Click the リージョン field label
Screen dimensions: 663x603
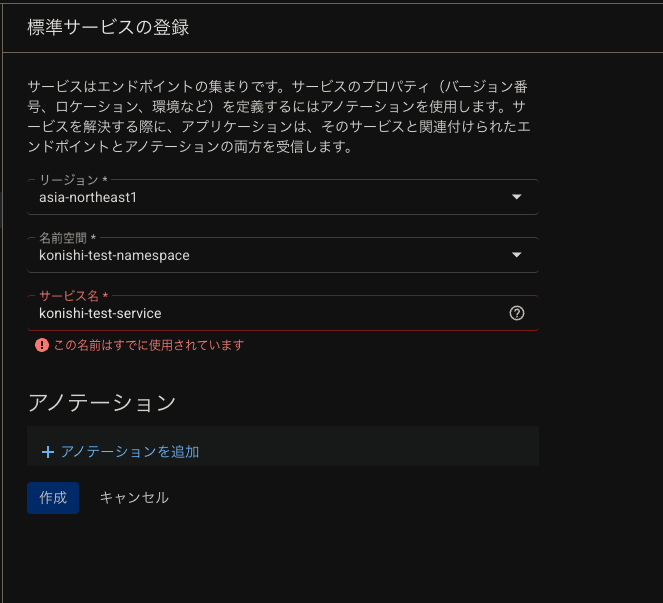(72, 180)
